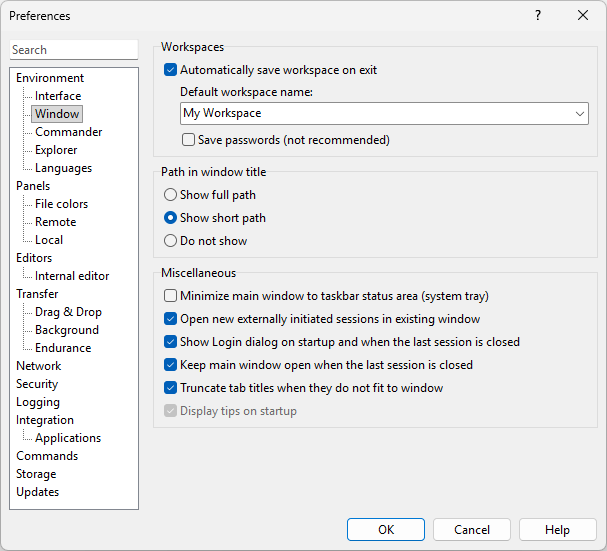Select Internal editor in tree
The image size is (607, 551).
(72, 276)
